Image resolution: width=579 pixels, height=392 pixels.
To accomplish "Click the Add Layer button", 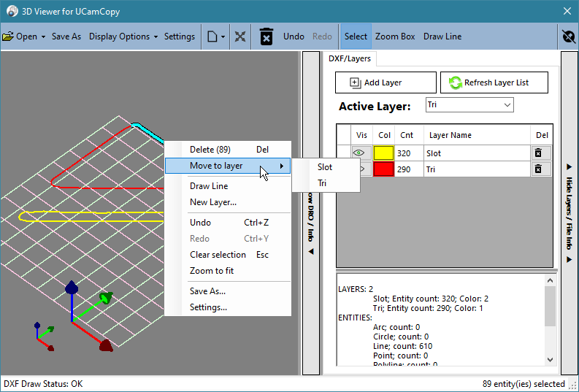I will click(386, 82).
